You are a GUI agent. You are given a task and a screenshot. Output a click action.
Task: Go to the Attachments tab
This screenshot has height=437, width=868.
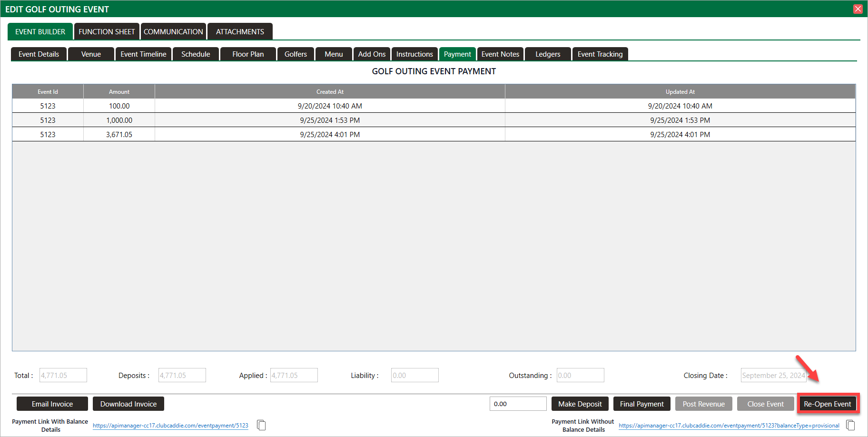(240, 31)
